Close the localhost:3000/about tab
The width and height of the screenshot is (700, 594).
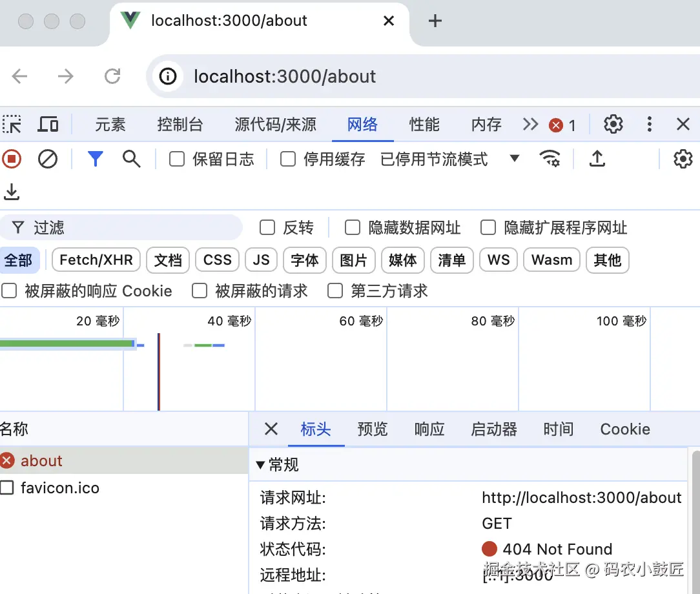point(389,21)
